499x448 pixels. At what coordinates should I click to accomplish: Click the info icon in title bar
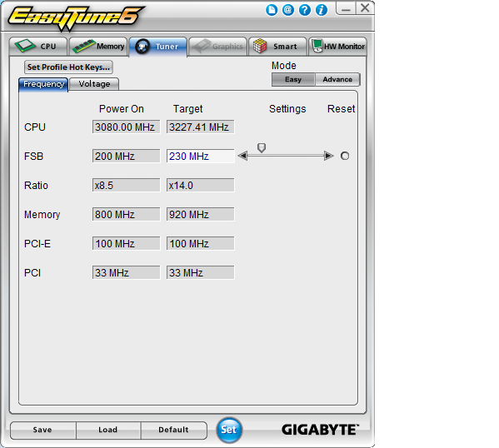pyautogui.click(x=321, y=10)
